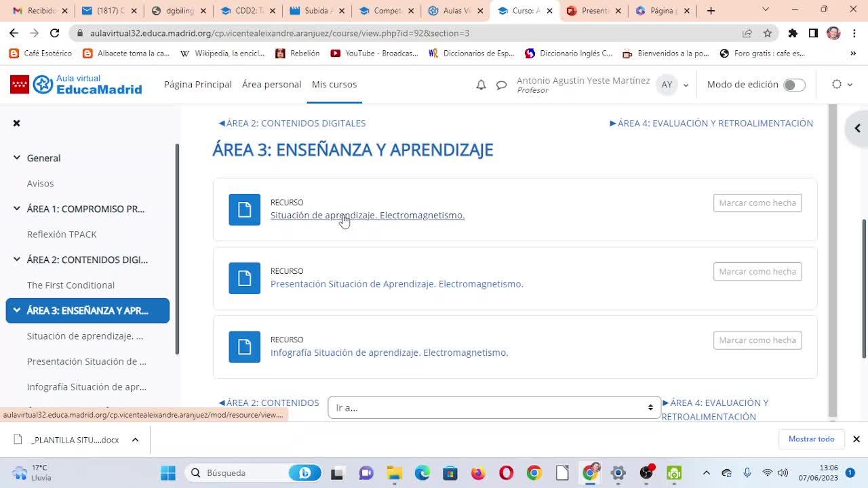Image resolution: width=868 pixels, height=488 pixels.
Task: Open Situación de aprendizaje. Electromagnetismo. link
Action: (368, 216)
